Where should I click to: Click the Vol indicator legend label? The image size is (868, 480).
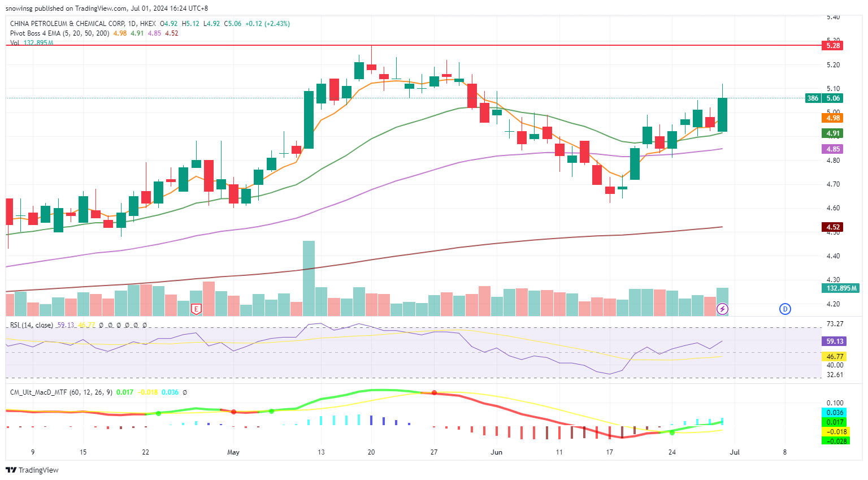click(x=15, y=42)
